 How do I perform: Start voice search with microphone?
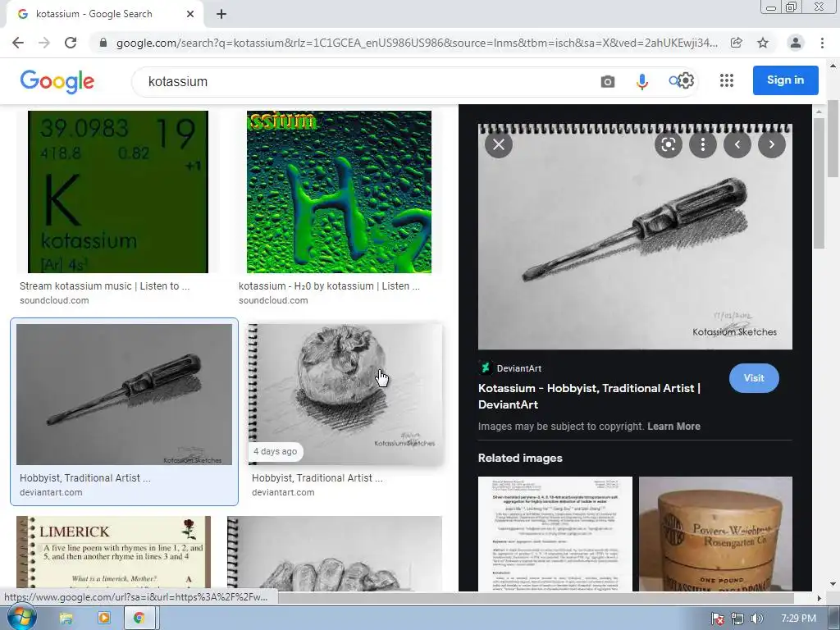641,81
